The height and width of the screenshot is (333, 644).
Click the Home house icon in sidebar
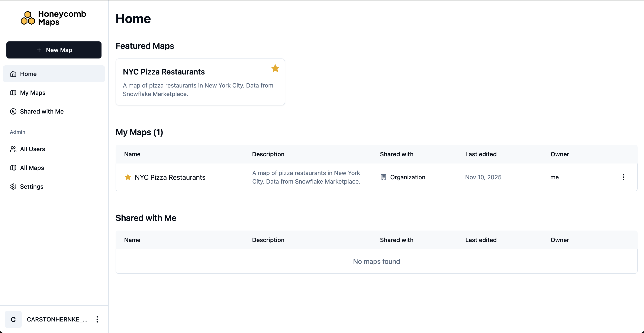[13, 74]
